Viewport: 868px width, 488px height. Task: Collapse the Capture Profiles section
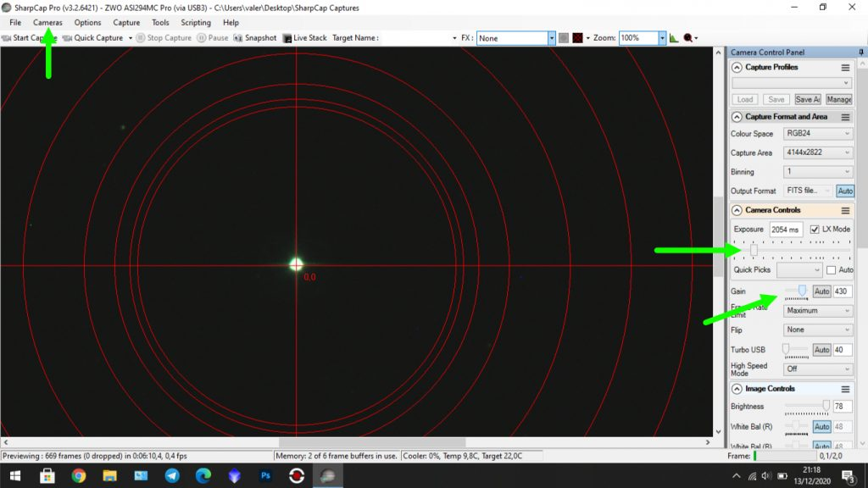tap(737, 68)
